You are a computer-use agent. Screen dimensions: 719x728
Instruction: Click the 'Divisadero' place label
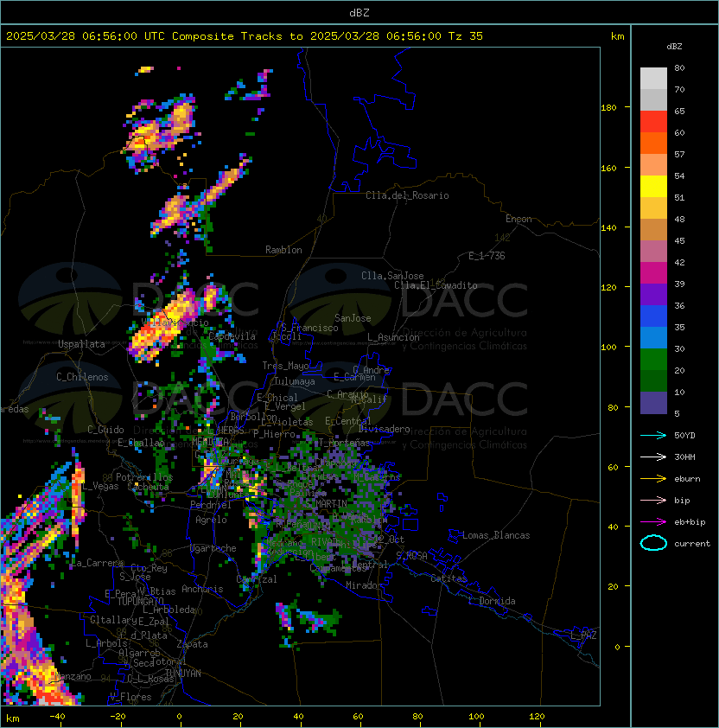(385, 429)
